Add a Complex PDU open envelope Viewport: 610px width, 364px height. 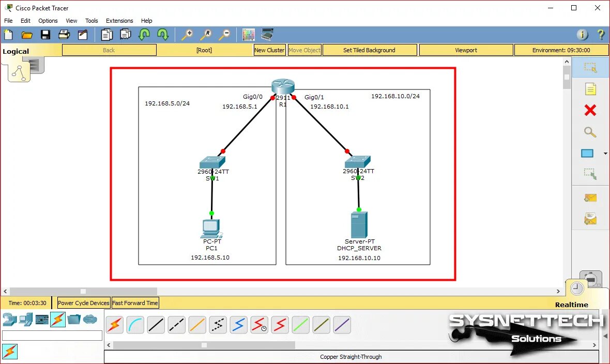click(590, 219)
